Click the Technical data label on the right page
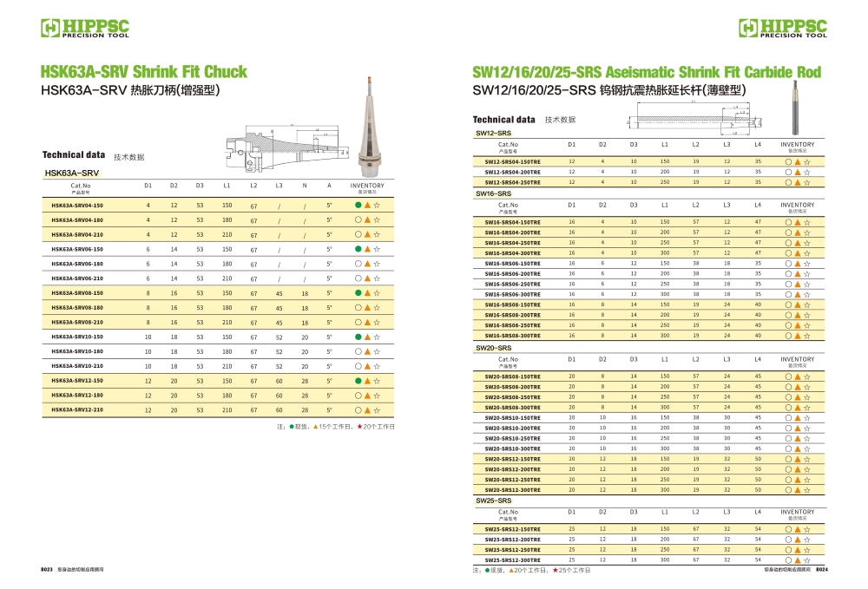Screen dimensions: 868x589 point(503,120)
